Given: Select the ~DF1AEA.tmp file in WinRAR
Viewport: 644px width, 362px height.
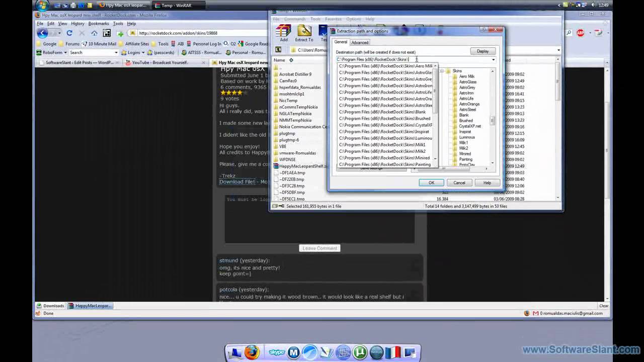Looking at the screenshot, I should tap(292, 172).
